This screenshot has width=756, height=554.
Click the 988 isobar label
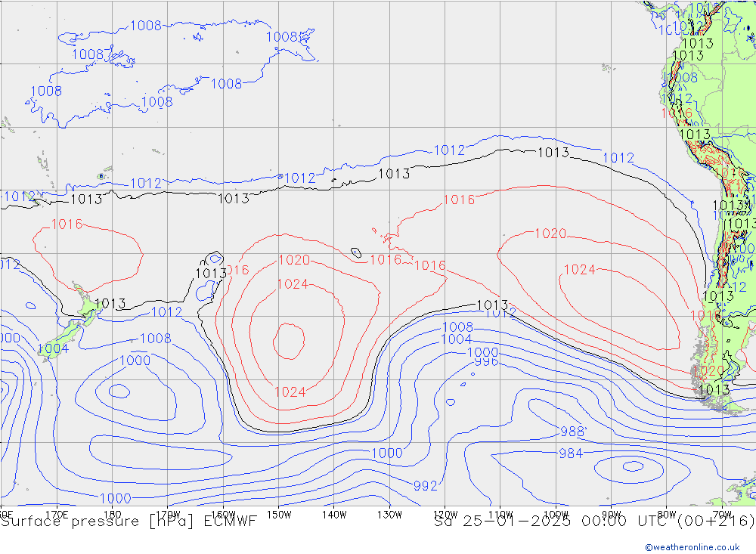pos(572,432)
